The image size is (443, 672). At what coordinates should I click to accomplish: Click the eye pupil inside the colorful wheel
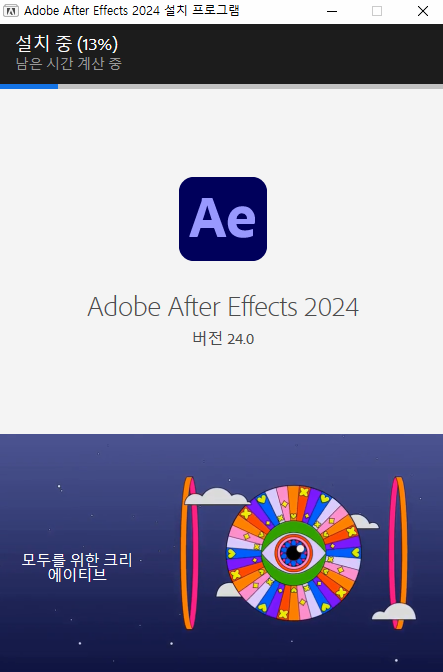tap(294, 552)
